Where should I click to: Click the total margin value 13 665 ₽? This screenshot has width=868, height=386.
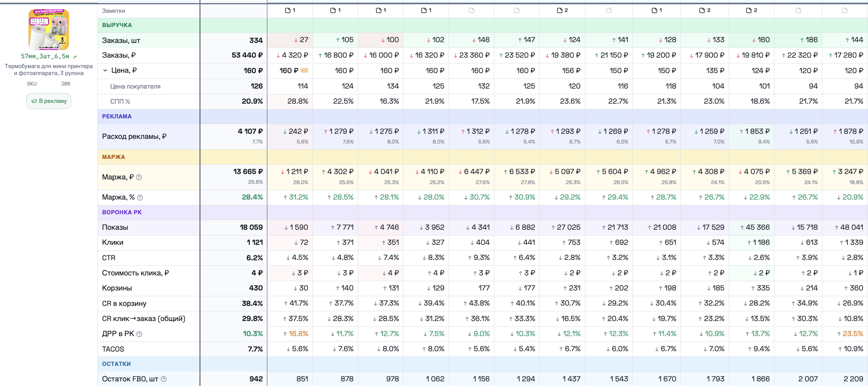(248, 172)
